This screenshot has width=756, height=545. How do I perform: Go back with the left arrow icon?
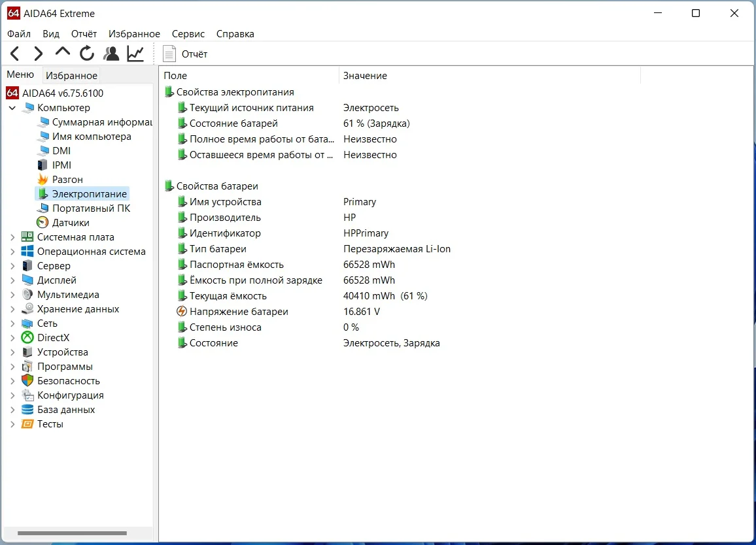pos(15,54)
